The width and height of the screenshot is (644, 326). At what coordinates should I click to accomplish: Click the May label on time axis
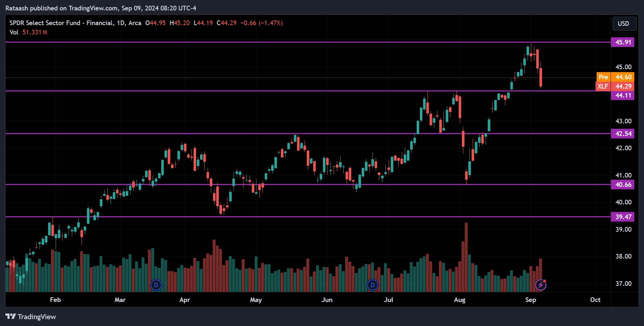point(256,300)
